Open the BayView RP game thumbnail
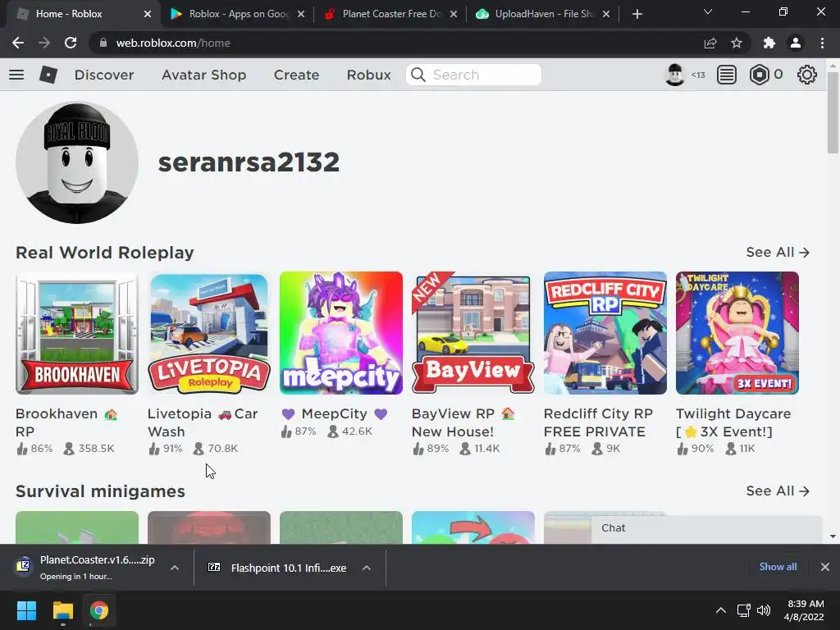The width and height of the screenshot is (840, 630). tap(473, 333)
